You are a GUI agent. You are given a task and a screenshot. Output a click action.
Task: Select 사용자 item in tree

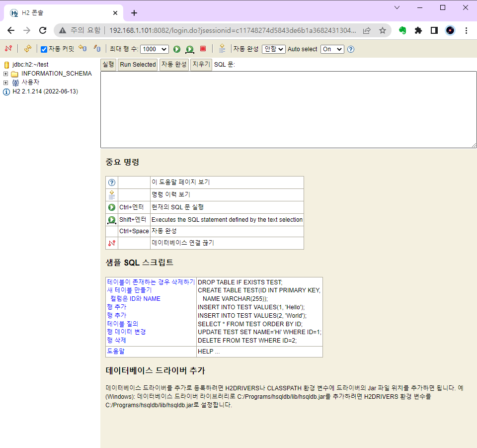pos(30,82)
